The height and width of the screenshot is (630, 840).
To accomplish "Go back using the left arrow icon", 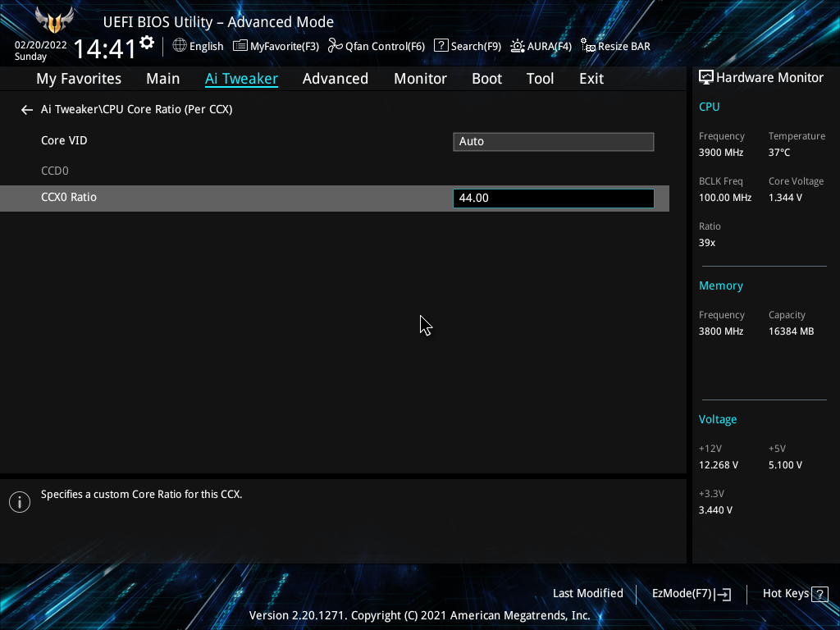I will click(x=27, y=110).
